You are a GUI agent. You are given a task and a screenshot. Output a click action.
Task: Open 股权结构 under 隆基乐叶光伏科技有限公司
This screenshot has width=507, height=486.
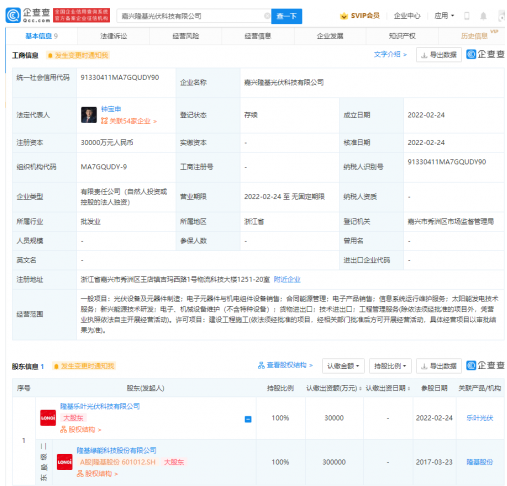coord(81,430)
